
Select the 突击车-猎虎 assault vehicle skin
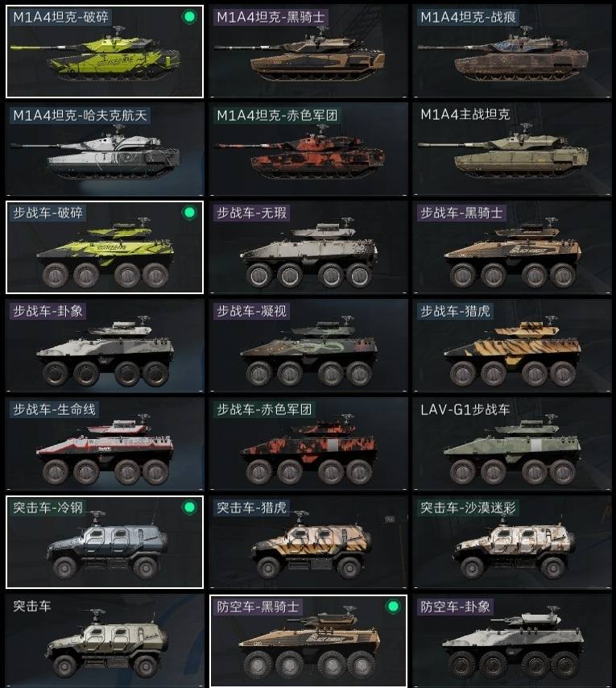coord(308,542)
